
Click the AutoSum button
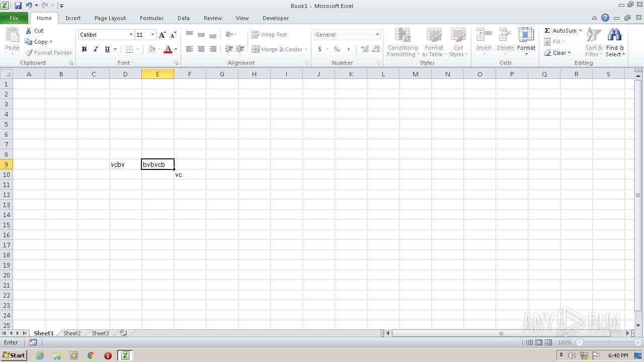pos(560,31)
